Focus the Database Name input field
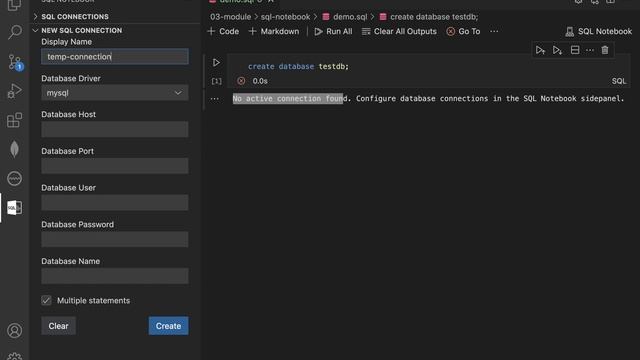640x360 pixels. pyautogui.click(x=115, y=276)
